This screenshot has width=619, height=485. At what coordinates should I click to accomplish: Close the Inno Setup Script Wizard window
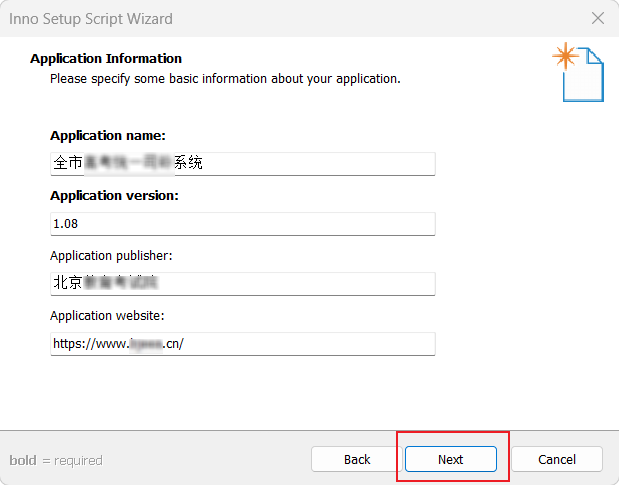tap(598, 18)
